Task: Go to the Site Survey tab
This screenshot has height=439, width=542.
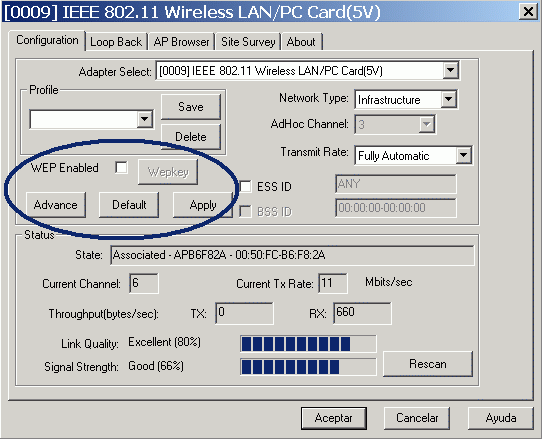Action: pyautogui.click(x=248, y=42)
